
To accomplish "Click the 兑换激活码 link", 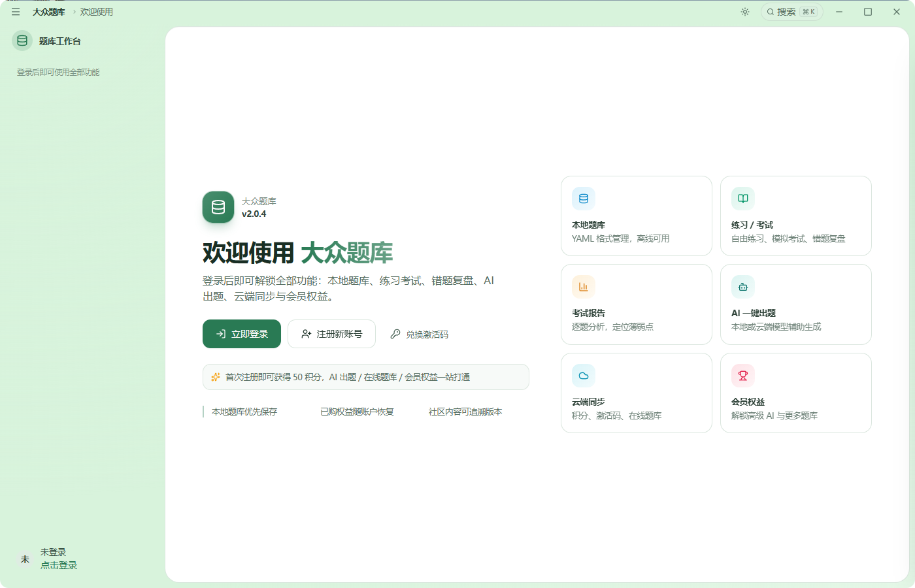I will click(x=419, y=334).
